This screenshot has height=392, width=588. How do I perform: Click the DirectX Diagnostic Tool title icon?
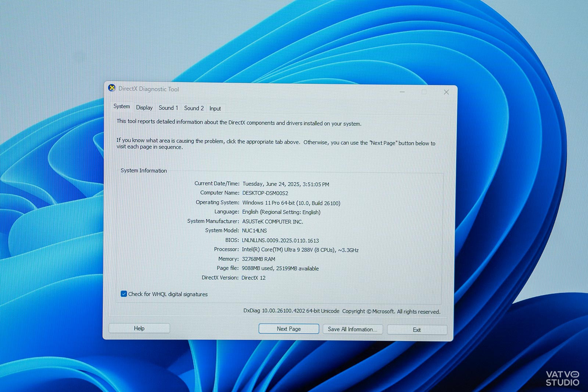click(112, 88)
